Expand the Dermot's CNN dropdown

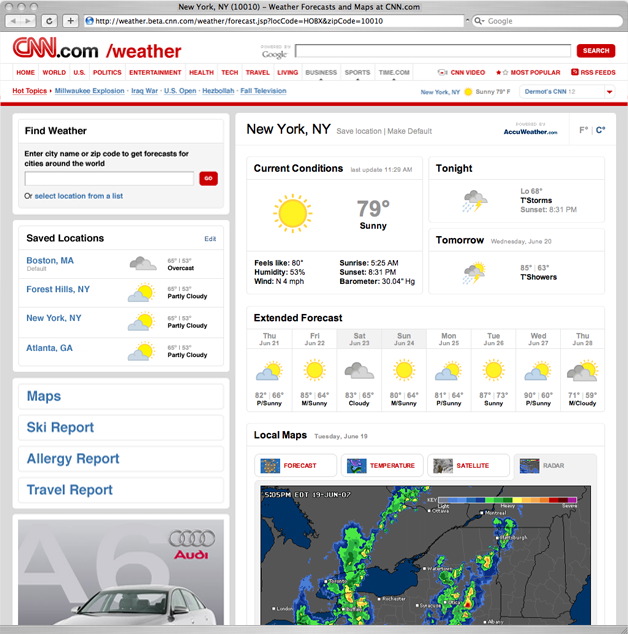pos(609,92)
